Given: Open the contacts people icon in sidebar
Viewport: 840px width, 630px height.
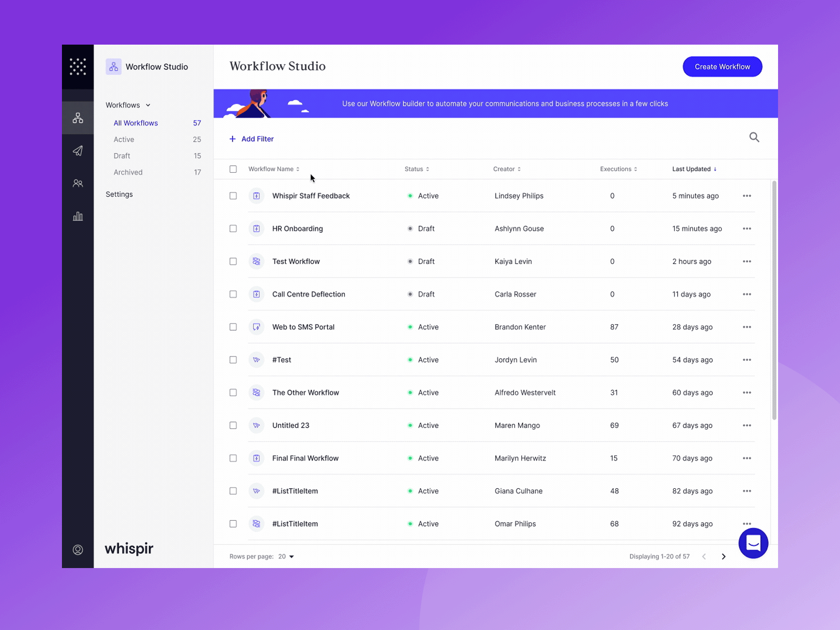Looking at the screenshot, I should pyautogui.click(x=78, y=183).
